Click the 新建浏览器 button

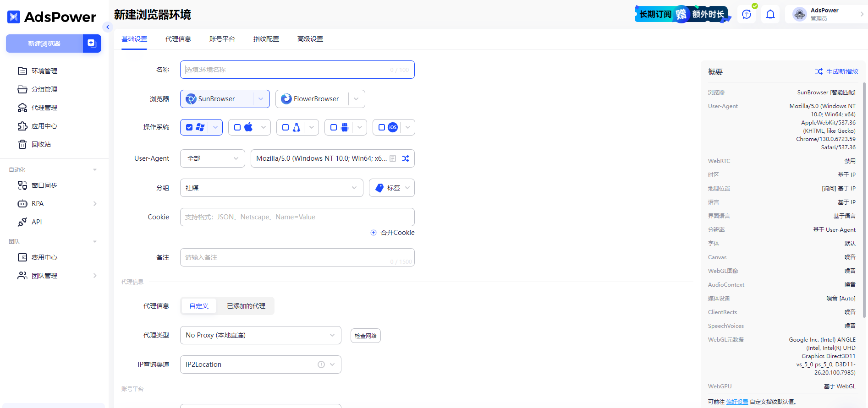(44, 44)
